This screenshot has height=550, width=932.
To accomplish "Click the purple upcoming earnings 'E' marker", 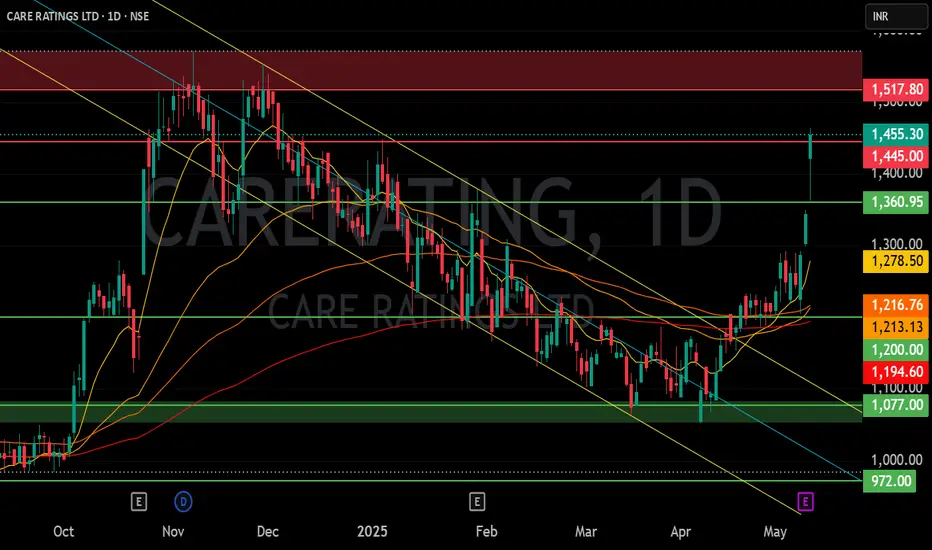I will tap(805, 502).
